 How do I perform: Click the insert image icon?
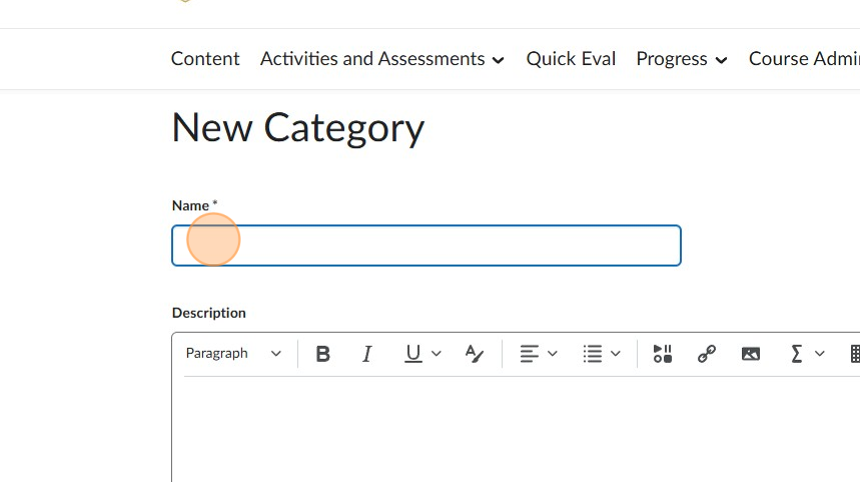(x=751, y=354)
